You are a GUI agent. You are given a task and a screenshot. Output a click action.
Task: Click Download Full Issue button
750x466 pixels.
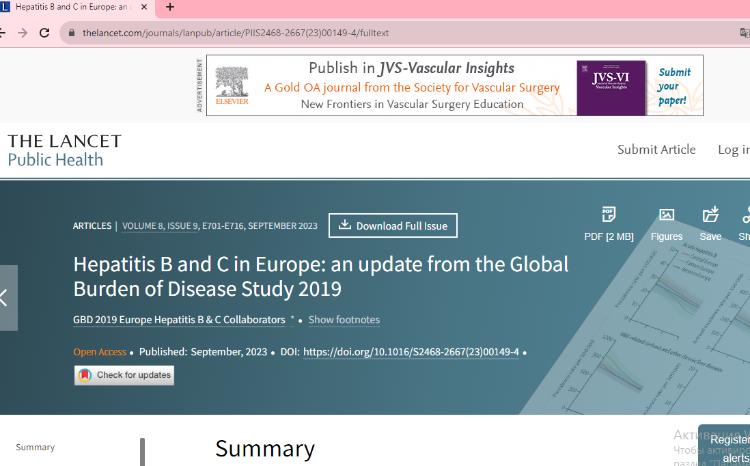coord(393,226)
